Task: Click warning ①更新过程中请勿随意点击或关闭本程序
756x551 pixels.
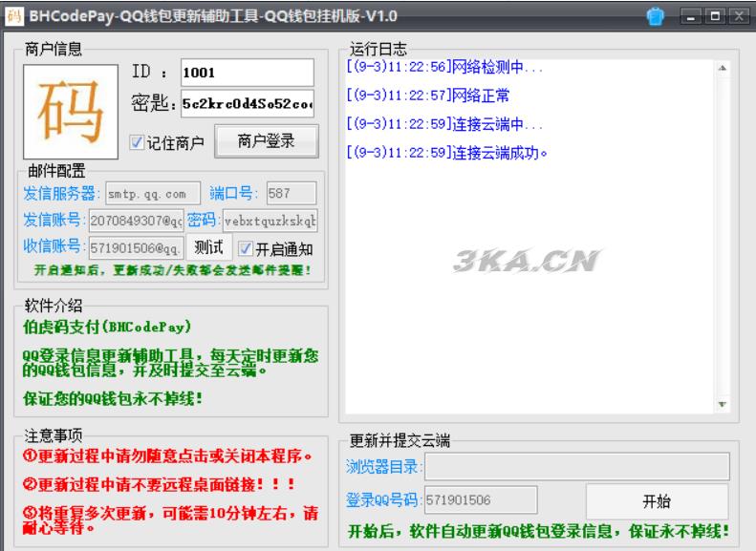Action: 167,456
